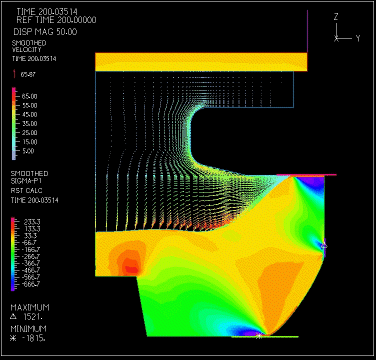Click the red-orange stress hot spot region
376x360 pixels.
pos(131,266)
